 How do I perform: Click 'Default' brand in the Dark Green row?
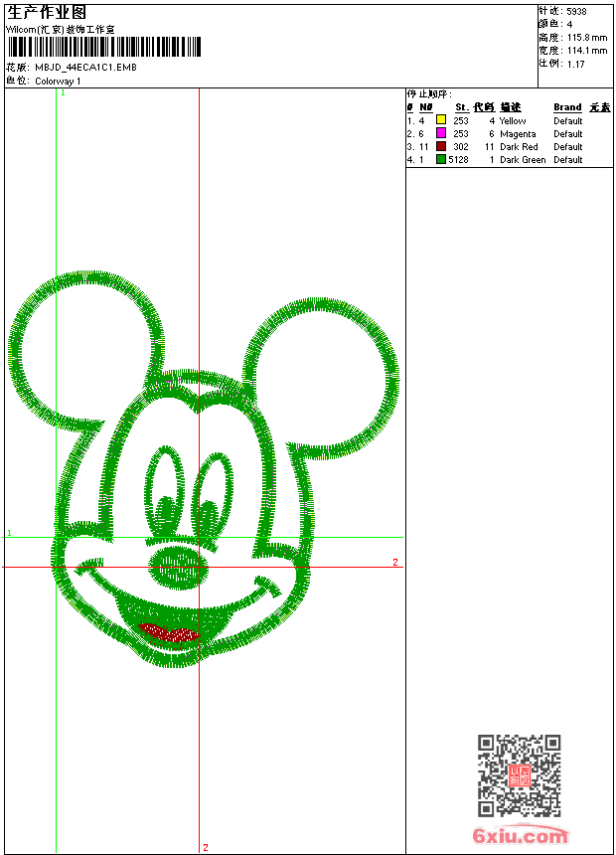(568, 160)
